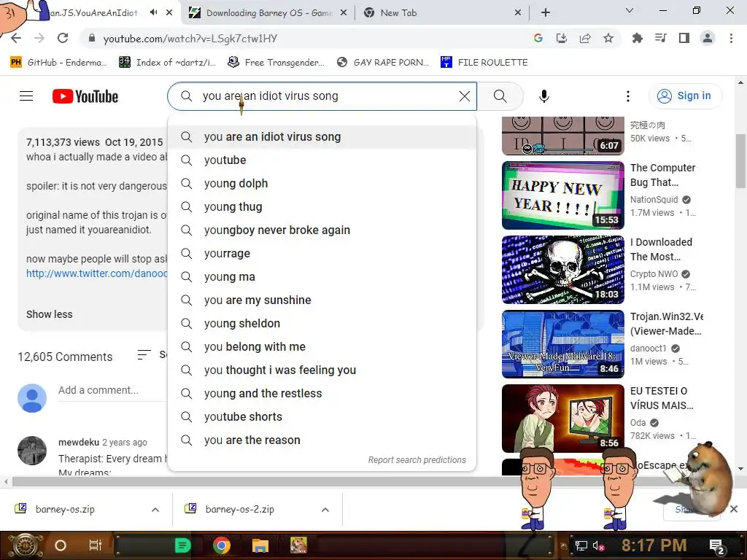Open FILE ROULETTE bookmark

484,62
